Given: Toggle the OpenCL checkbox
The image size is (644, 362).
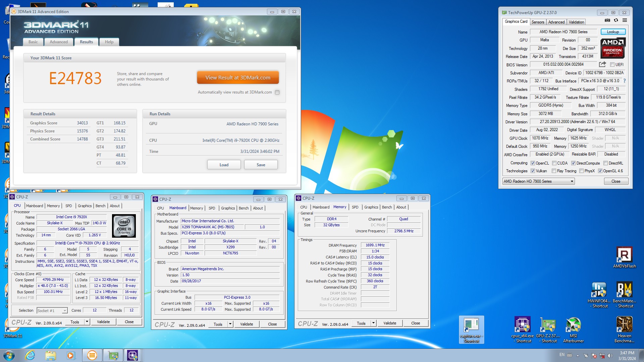Looking at the screenshot, I should coord(533,163).
